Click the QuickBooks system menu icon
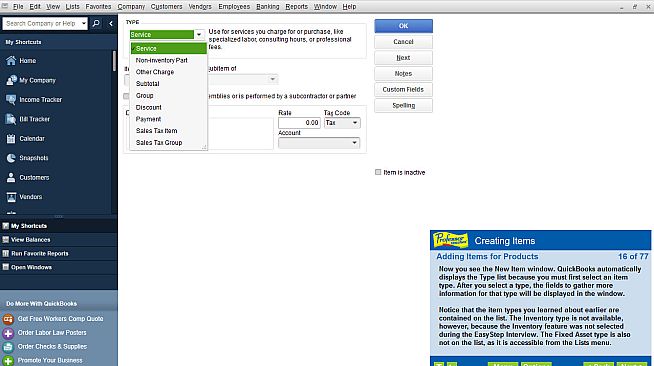 click(5, 6)
